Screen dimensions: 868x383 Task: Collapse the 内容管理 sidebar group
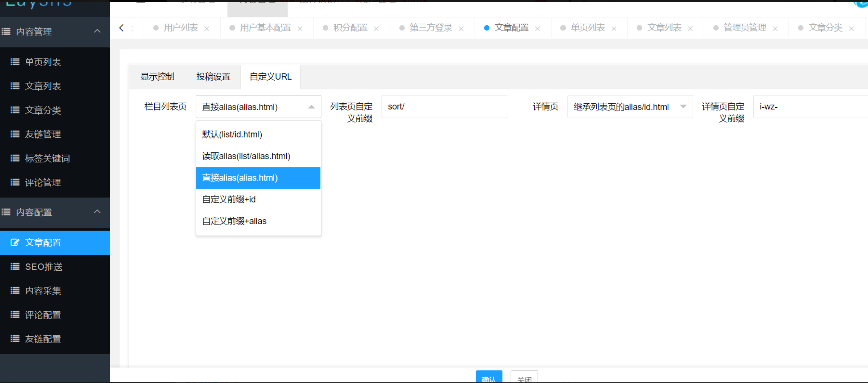[55, 31]
